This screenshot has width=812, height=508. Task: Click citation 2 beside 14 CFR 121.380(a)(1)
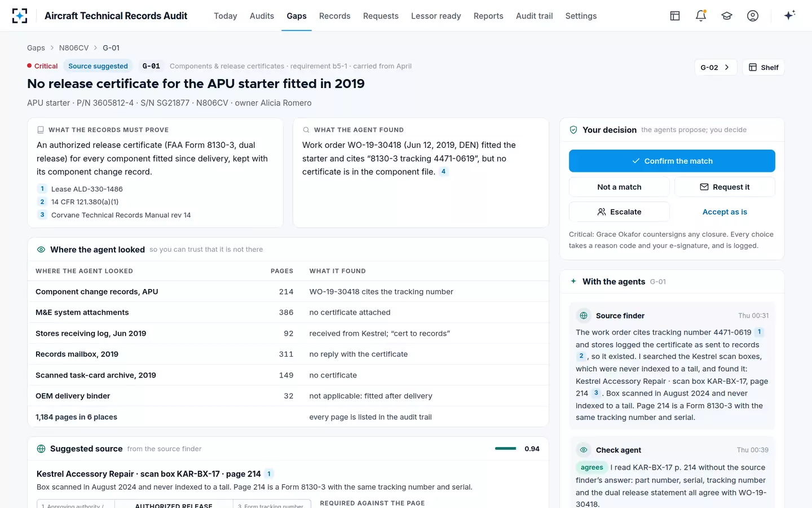(42, 202)
